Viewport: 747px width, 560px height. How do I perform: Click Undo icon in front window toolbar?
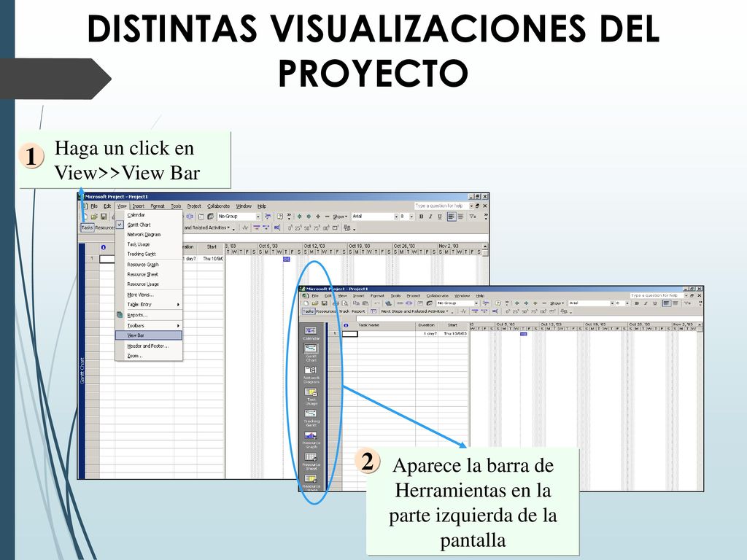tap(377, 303)
